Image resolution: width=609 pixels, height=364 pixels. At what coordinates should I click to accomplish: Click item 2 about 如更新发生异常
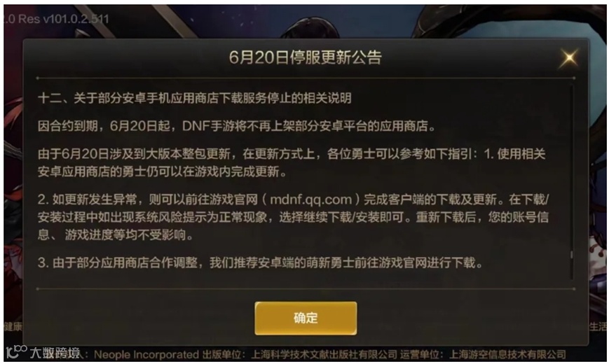click(x=293, y=217)
